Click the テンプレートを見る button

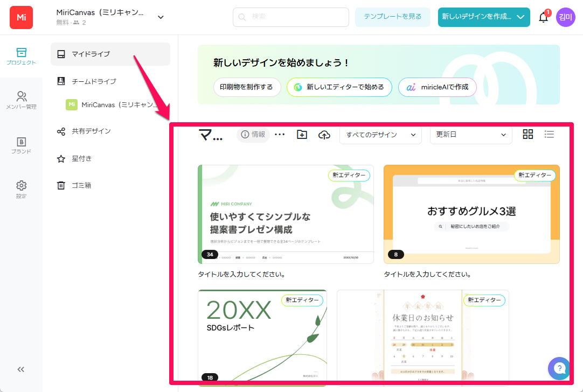(x=392, y=17)
